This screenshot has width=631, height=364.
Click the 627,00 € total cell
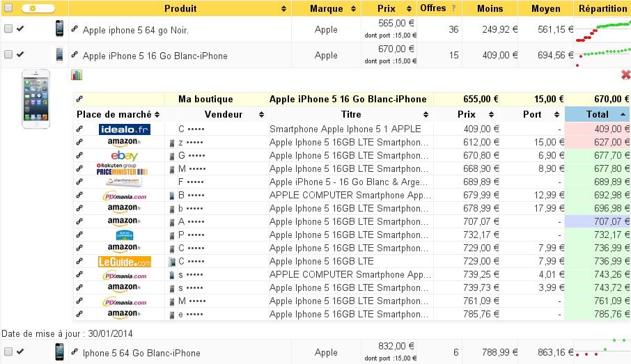[x=597, y=143]
